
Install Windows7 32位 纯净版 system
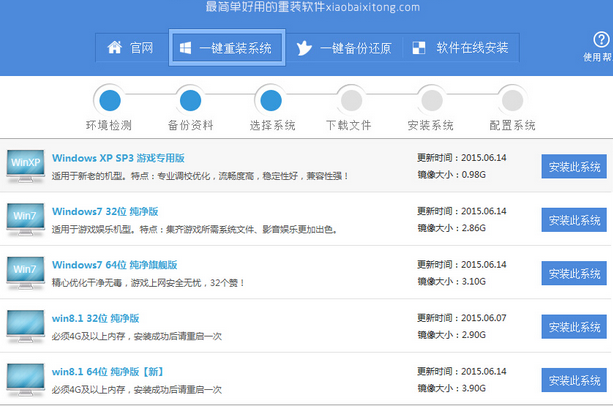[x=574, y=220]
